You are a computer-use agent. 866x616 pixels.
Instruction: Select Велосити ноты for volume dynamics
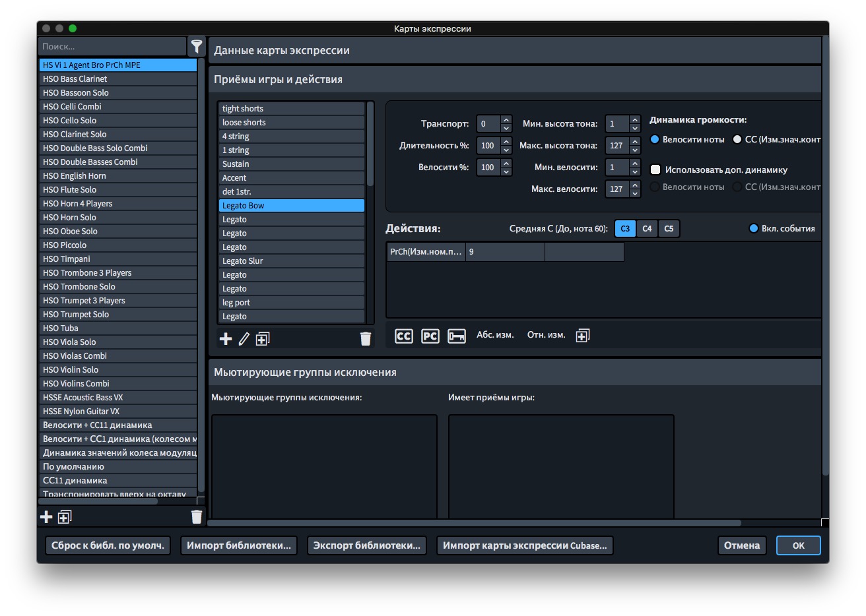[x=655, y=139]
